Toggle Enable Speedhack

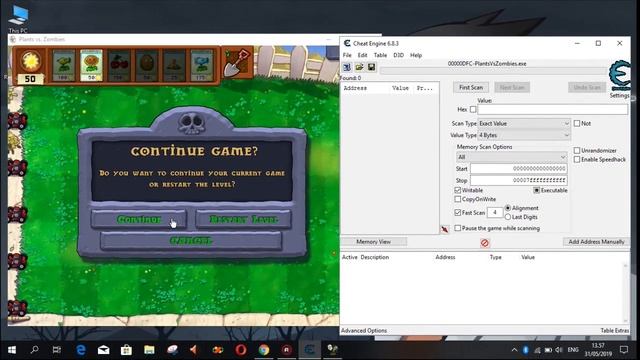point(577,159)
